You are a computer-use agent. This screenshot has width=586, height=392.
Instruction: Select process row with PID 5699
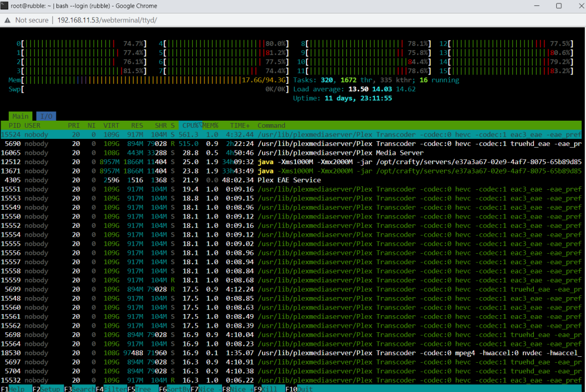(291, 289)
